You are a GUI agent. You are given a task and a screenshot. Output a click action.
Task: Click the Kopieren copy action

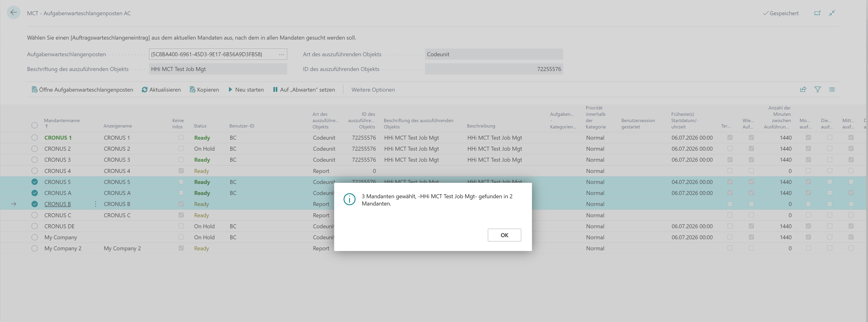coord(204,90)
